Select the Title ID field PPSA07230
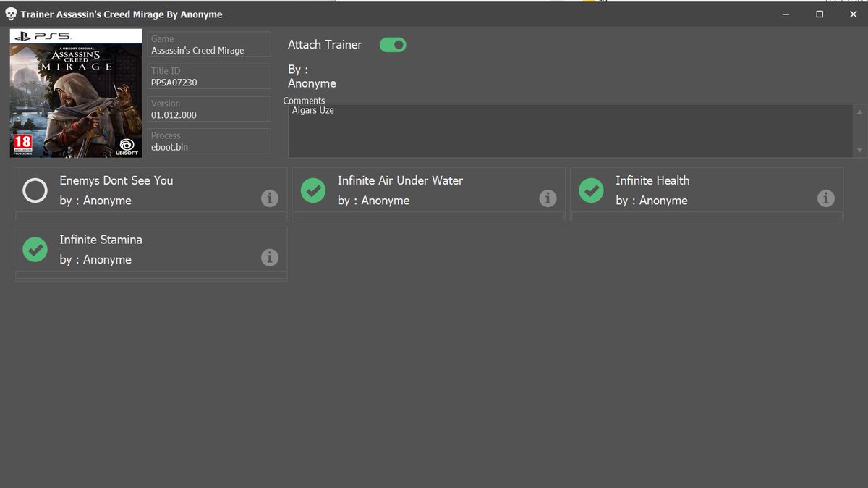 209,76
